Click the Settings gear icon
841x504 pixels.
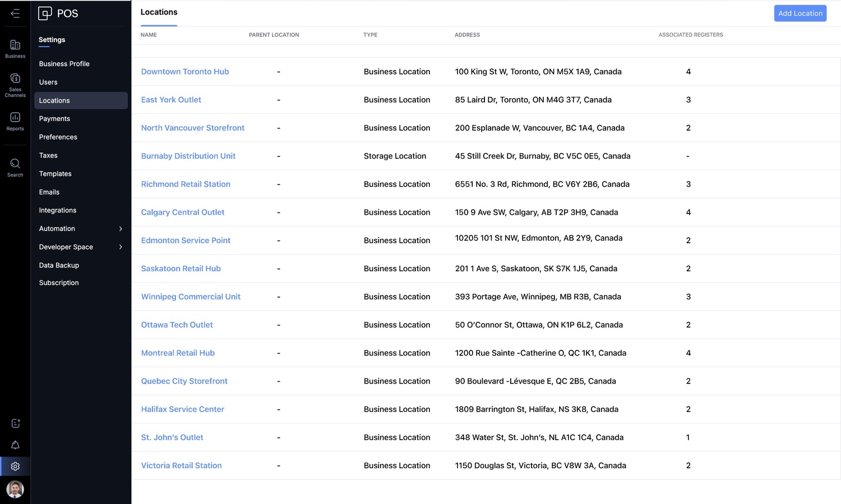[15, 466]
